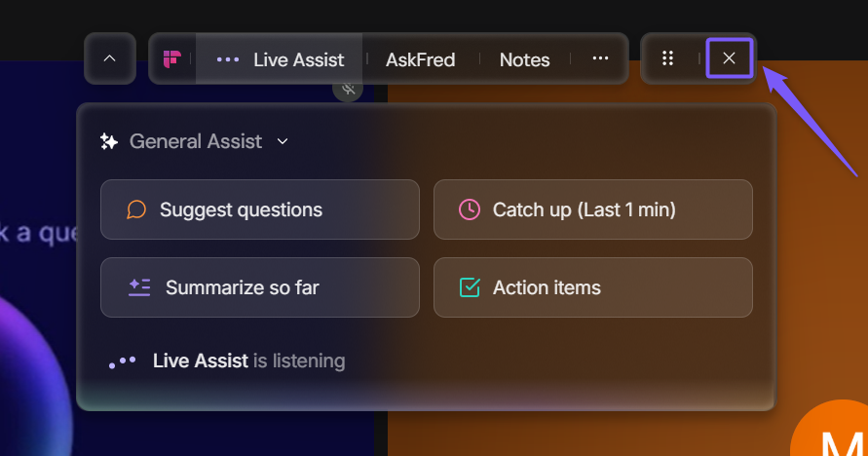This screenshot has width=868, height=456.
Task: Click the pink clock icon for Catch up
Action: coord(470,209)
